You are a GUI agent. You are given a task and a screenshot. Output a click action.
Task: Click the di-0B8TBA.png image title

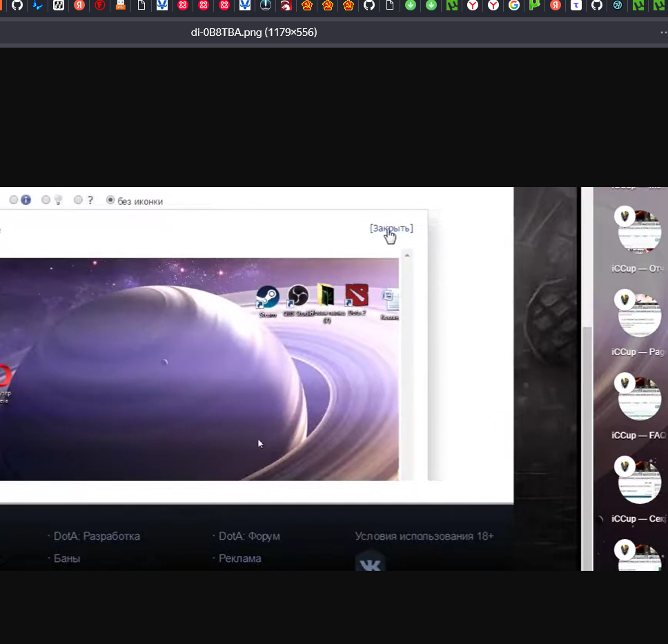point(254,32)
